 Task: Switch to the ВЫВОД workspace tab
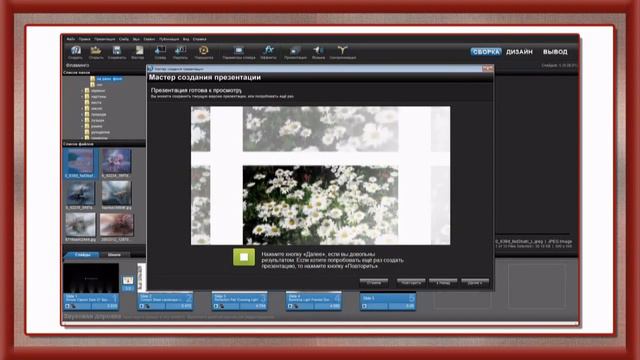point(555,52)
